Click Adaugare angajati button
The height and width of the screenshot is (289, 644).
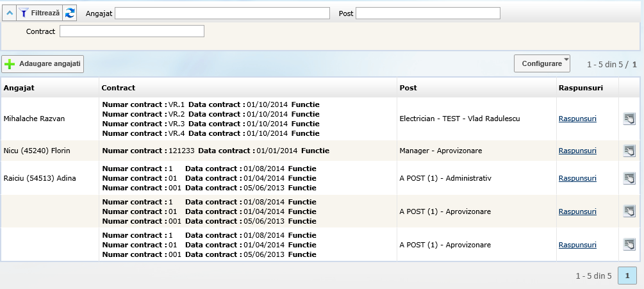[x=43, y=64]
